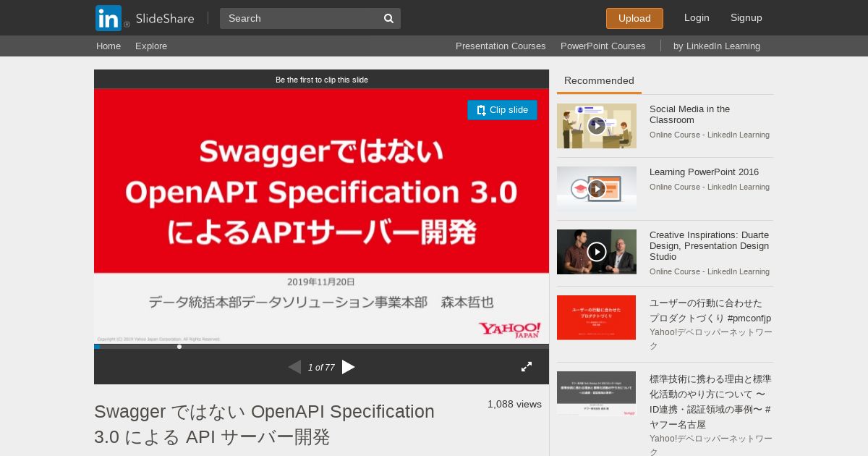Click the search magnifier icon
Screen dimensions: 868x456
(x=388, y=19)
